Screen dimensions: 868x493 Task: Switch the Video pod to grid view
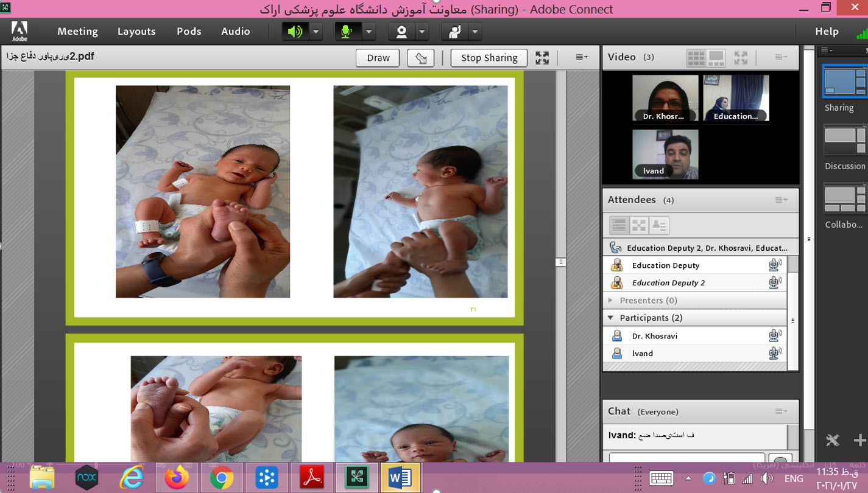696,58
